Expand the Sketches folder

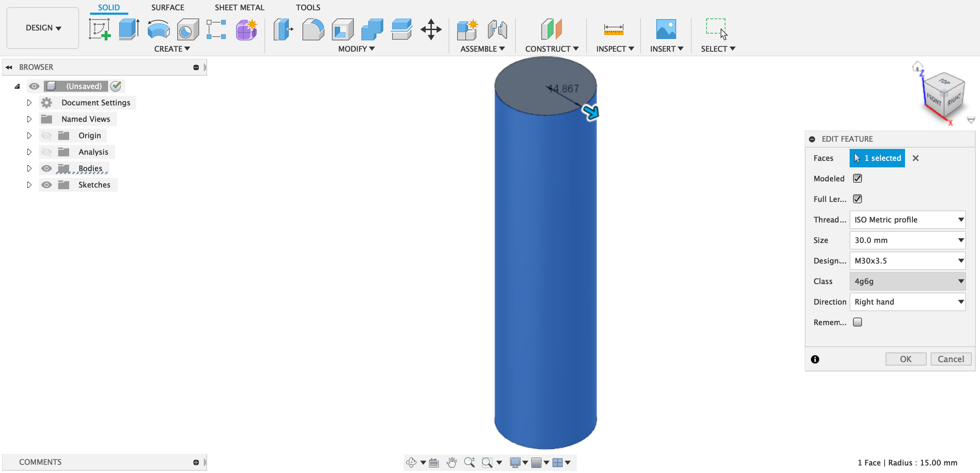[29, 184]
